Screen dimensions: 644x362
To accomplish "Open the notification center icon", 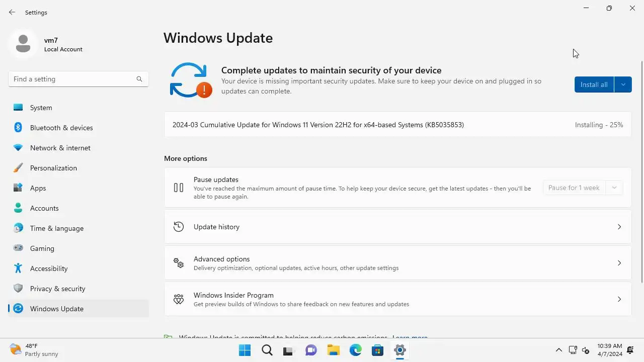I will click(630, 350).
